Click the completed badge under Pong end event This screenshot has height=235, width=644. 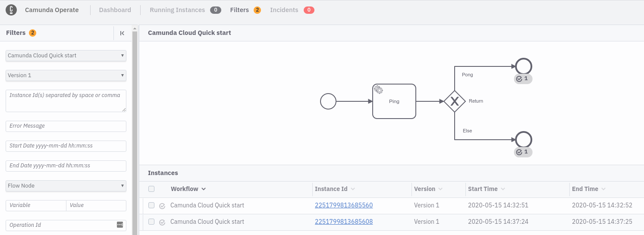click(x=523, y=79)
